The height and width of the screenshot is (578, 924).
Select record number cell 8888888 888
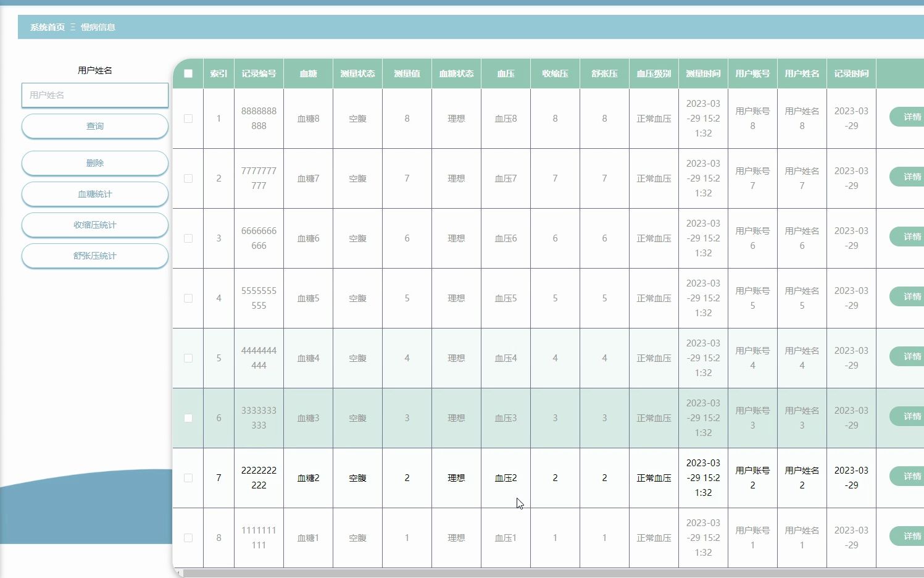[x=259, y=119]
